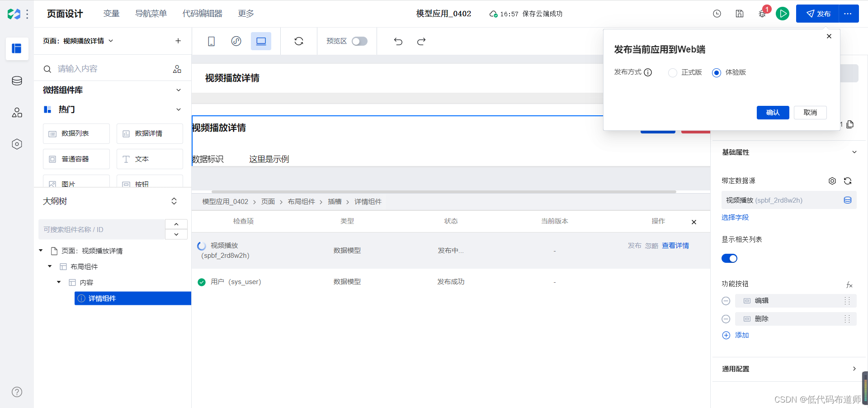Open debug icon with red badge
Image resolution: width=868 pixels, height=408 pixels.
point(763,14)
